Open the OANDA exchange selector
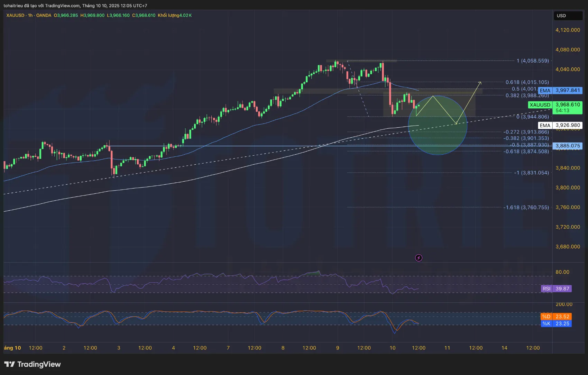 tap(44, 15)
